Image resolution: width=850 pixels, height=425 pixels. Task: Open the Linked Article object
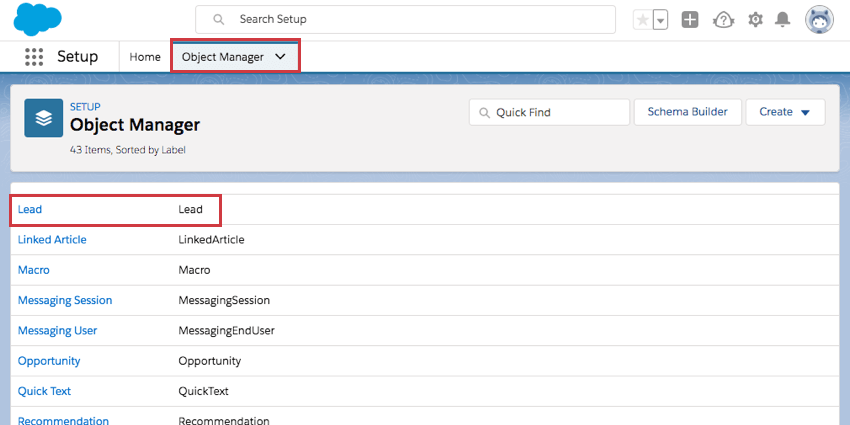(x=52, y=240)
